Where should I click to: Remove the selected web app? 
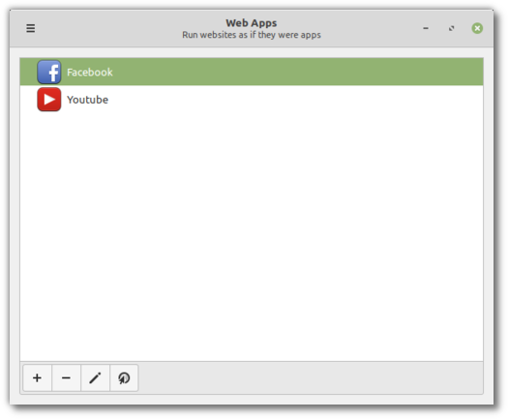click(66, 377)
